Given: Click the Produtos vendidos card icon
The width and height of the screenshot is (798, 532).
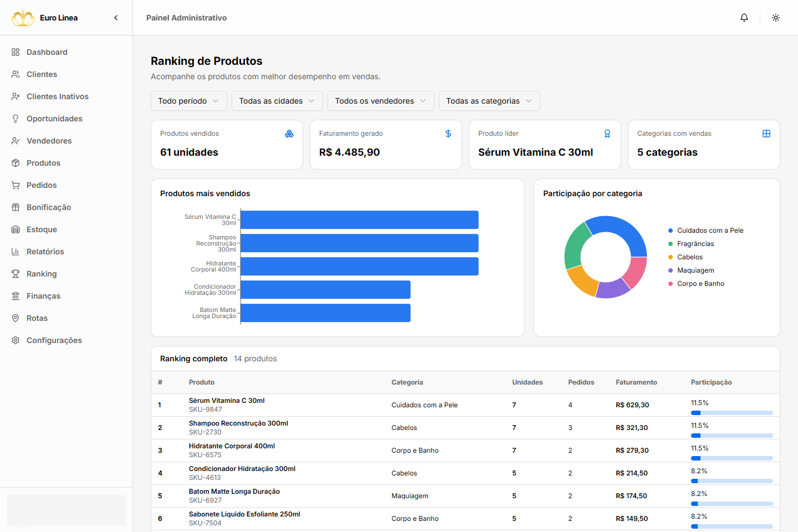Looking at the screenshot, I should (289, 134).
